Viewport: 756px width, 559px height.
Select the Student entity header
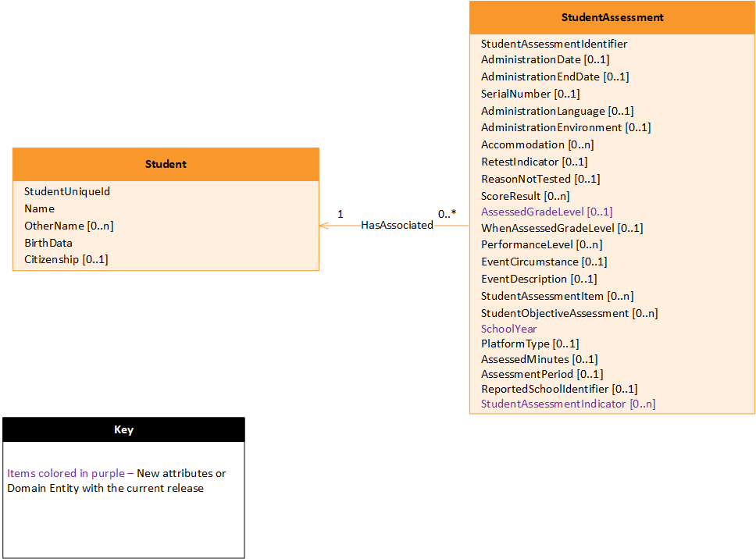pyautogui.click(x=165, y=164)
